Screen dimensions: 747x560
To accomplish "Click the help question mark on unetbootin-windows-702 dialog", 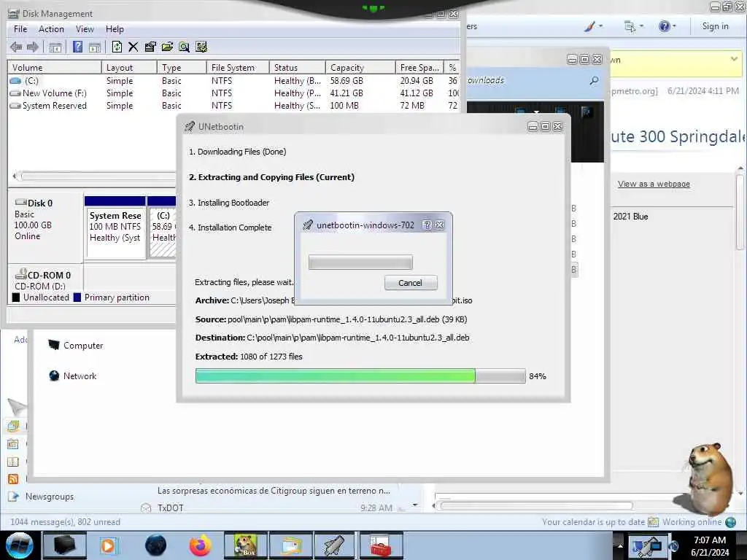I will point(427,225).
